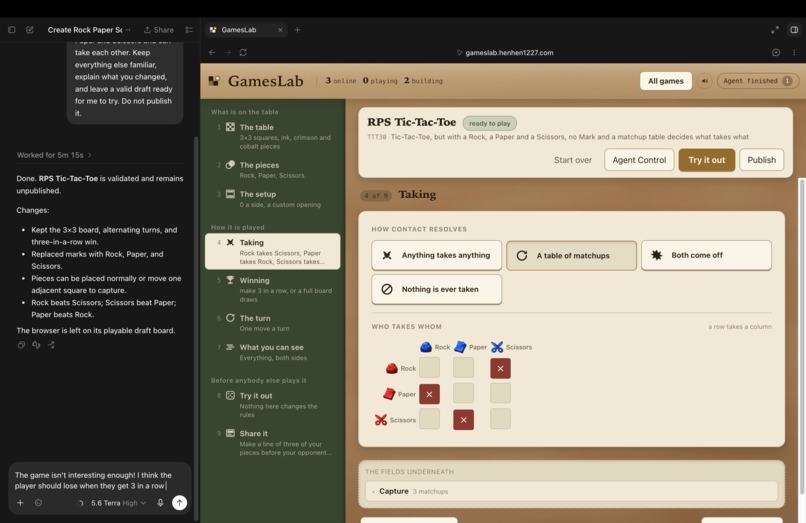The height and width of the screenshot is (523, 806).
Task: Select step 4 Taking in sidebar
Action: click(272, 251)
